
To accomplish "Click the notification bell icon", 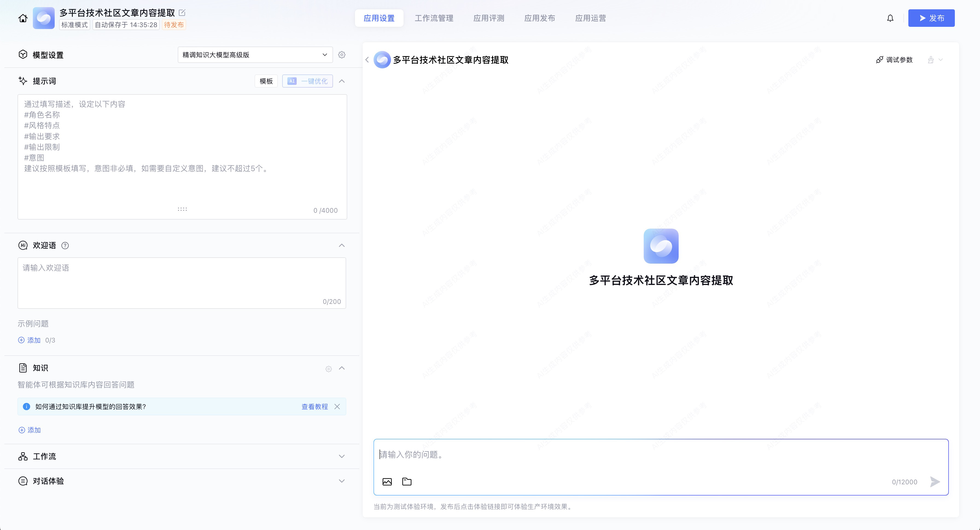I will click(890, 18).
